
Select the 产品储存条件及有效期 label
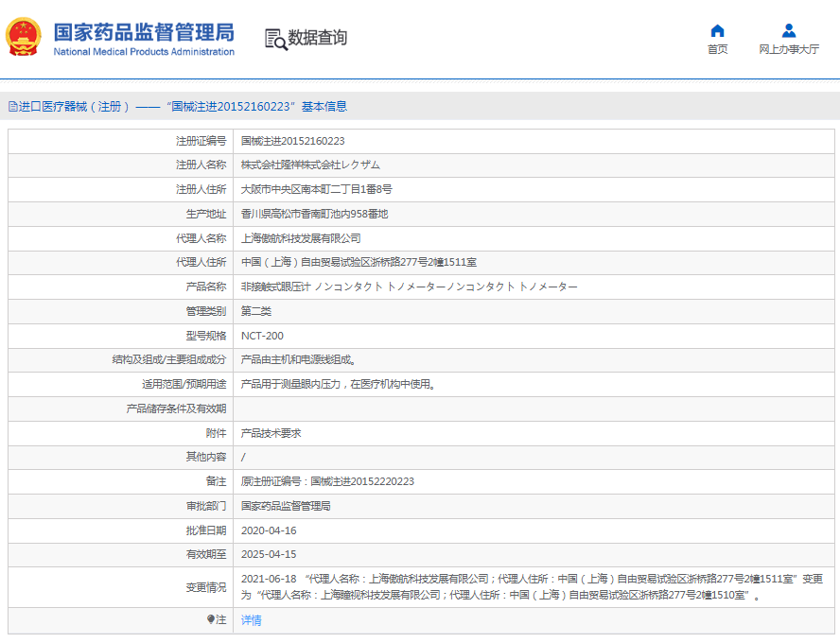(x=176, y=408)
